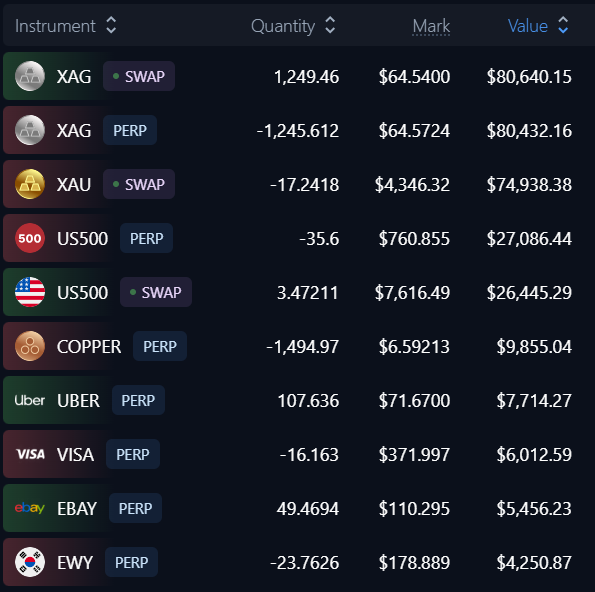The height and width of the screenshot is (592, 595).
Task: Click the PERP badge next to US500
Action: tap(146, 238)
